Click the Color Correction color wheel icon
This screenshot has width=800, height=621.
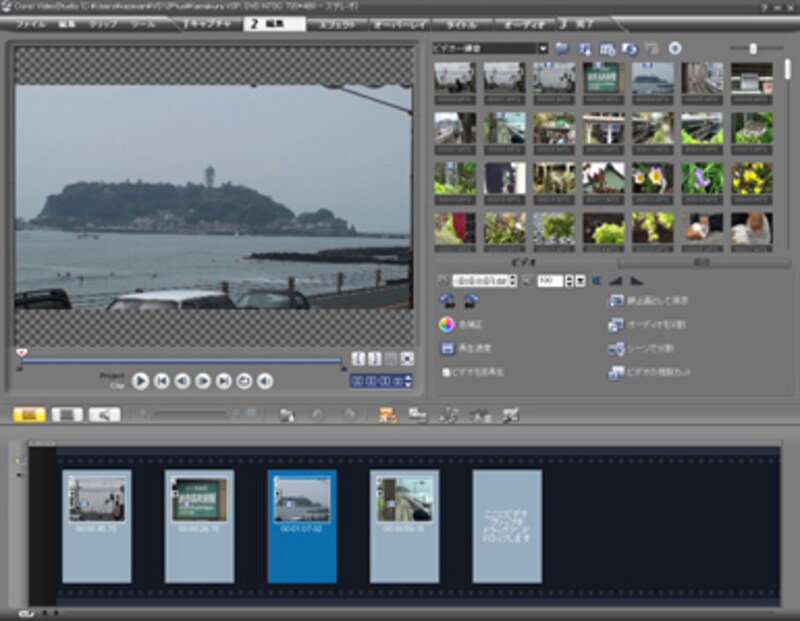coord(448,324)
